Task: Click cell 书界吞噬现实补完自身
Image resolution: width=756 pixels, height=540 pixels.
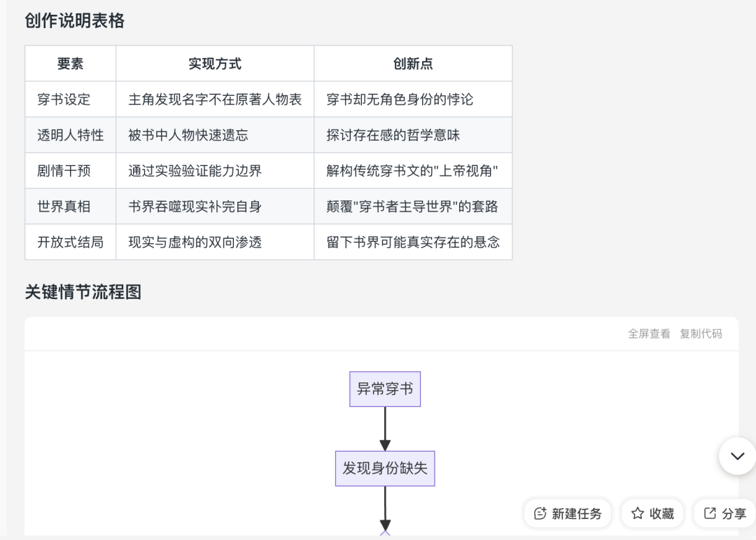Action: point(215,207)
